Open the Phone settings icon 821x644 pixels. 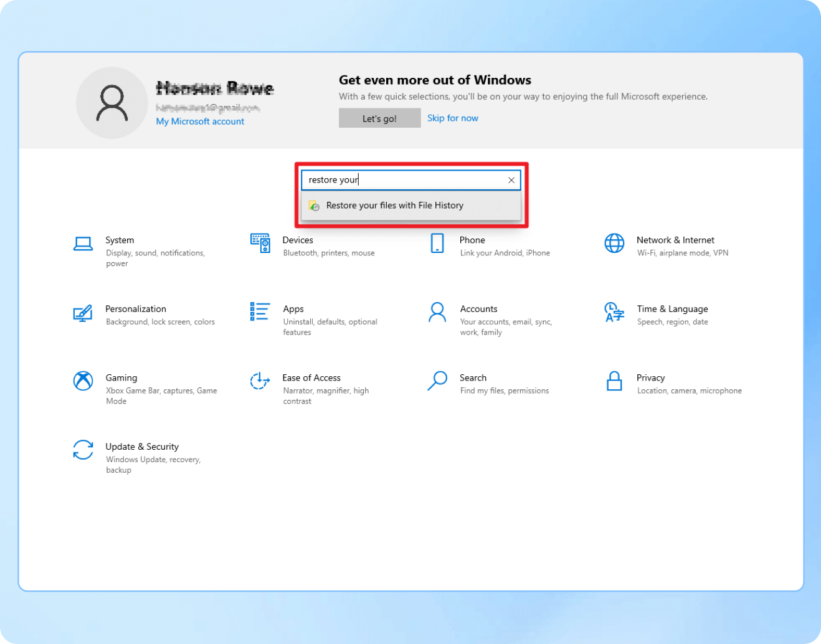coord(437,243)
